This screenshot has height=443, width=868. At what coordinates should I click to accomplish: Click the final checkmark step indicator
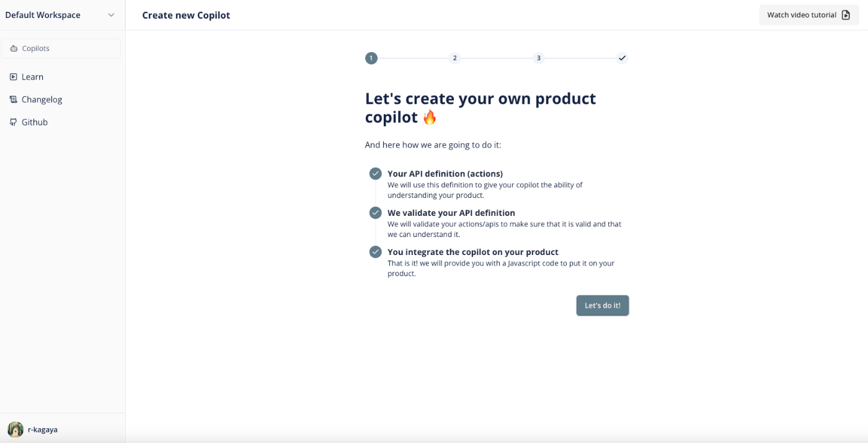point(622,58)
